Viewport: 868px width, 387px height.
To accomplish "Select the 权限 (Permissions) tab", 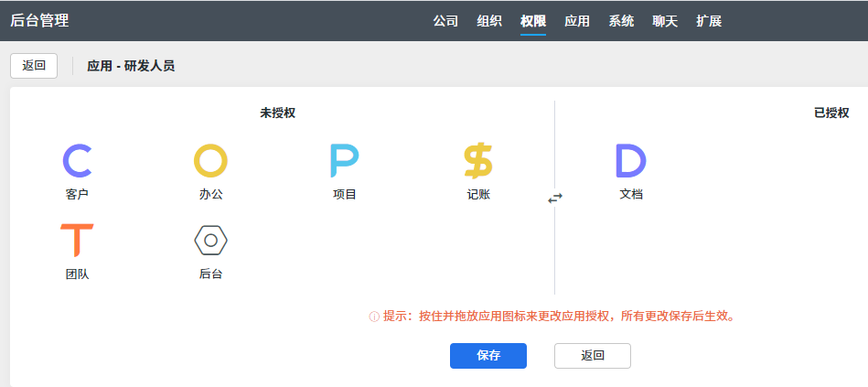I will click(533, 21).
